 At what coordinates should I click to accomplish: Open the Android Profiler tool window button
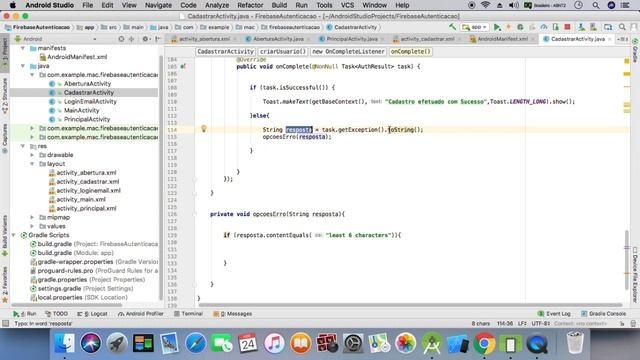141,313
